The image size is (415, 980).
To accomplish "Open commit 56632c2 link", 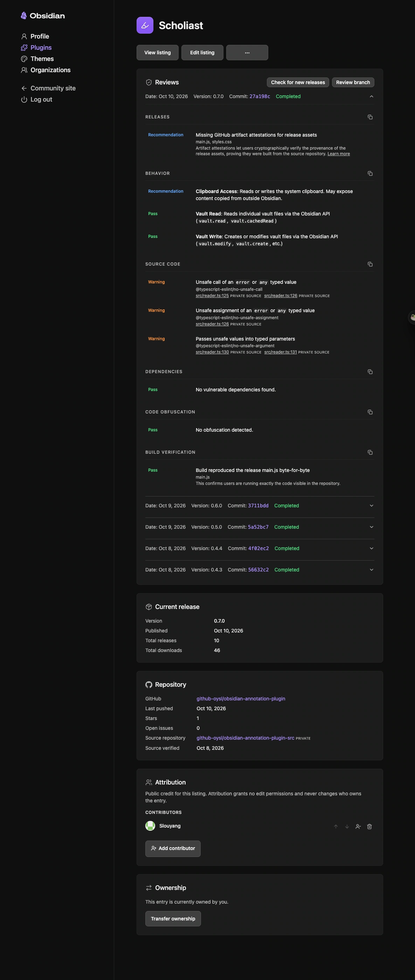I will (x=259, y=570).
